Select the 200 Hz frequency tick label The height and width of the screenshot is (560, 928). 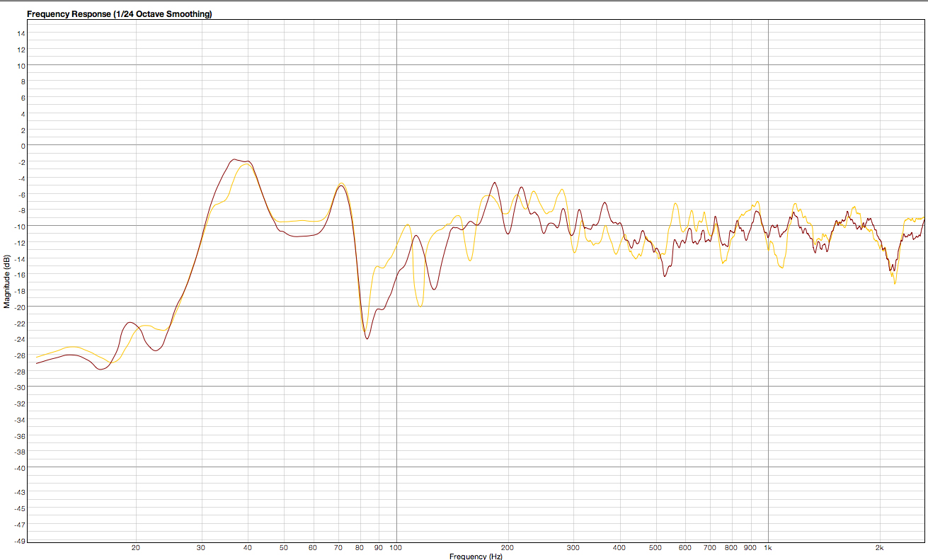click(x=508, y=548)
